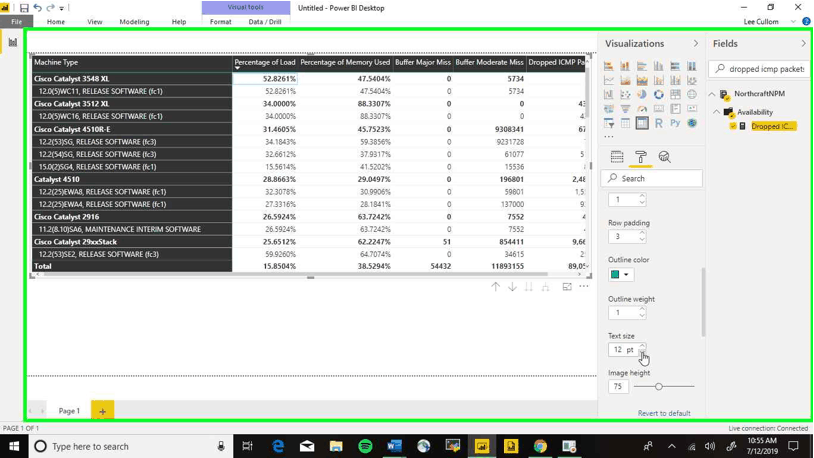Increase the Outline weight stepper
Image resolution: width=814 pixels, height=458 pixels.
coord(642,309)
